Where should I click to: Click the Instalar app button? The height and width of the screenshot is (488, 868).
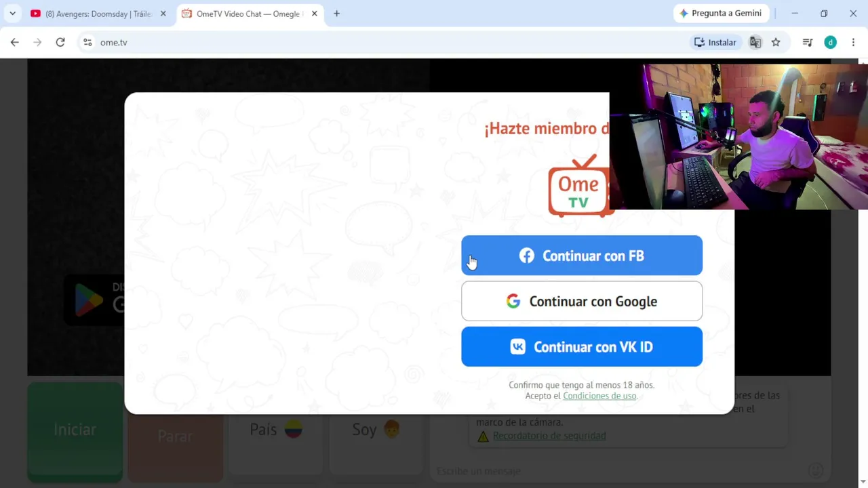tap(715, 42)
